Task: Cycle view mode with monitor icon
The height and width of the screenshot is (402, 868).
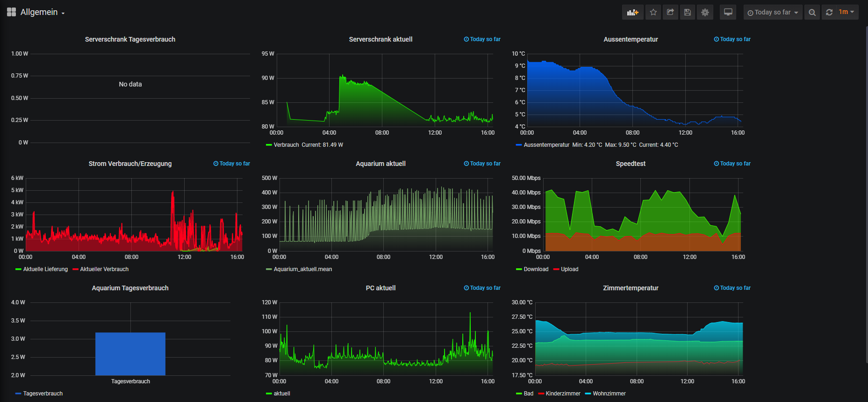Action: [728, 12]
